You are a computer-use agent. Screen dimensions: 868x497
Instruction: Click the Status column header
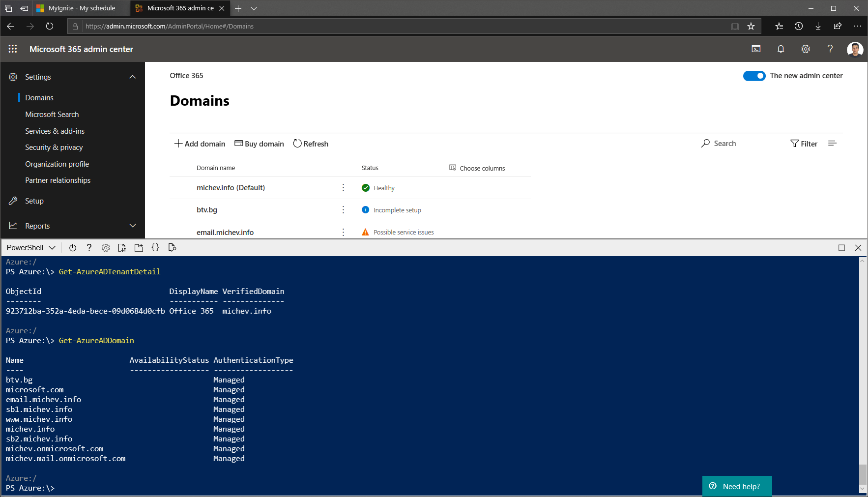pos(370,168)
